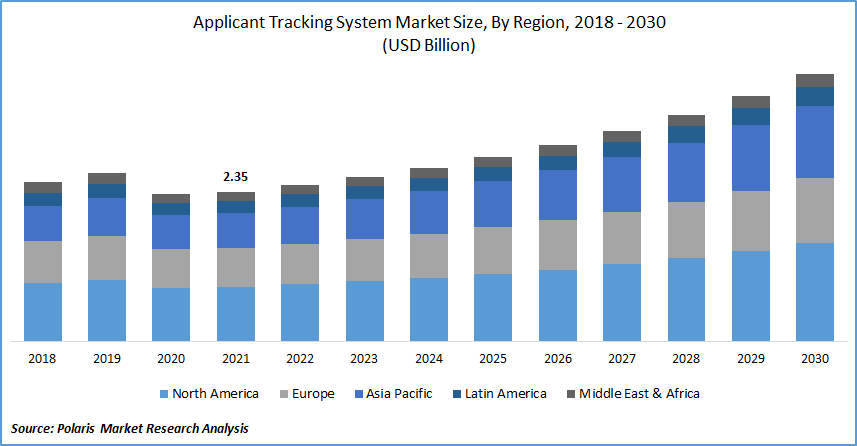Click the (USD Billion) subtitle text

coord(428,46)
